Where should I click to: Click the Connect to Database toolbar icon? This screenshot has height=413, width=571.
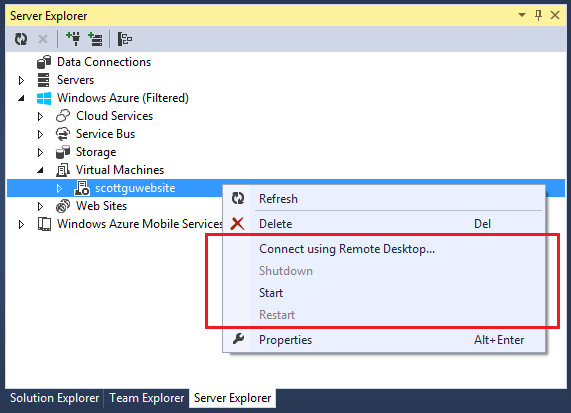point(73,39)
